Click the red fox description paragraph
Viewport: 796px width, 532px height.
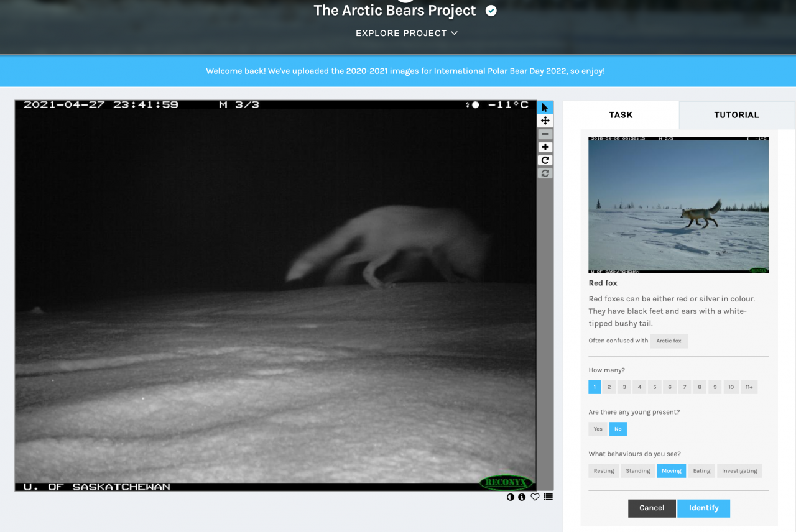point(672,311)
